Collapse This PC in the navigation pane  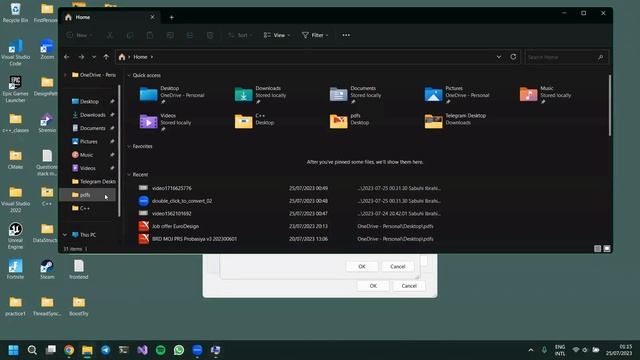pos(65,235)
